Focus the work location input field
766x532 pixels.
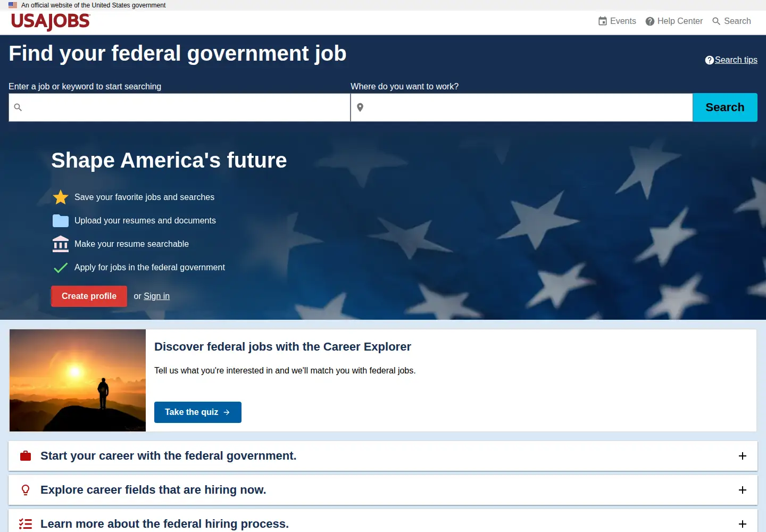(x=521, y=107)
